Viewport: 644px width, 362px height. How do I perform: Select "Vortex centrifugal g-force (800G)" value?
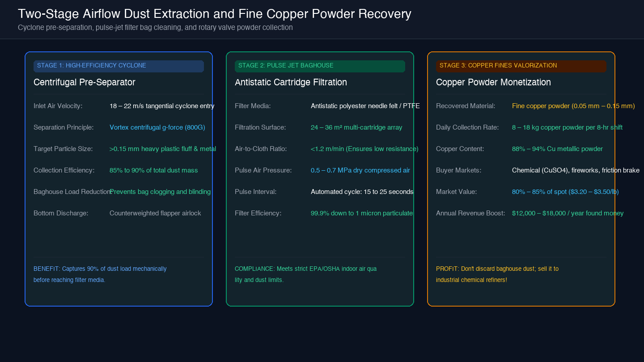point(157,127)
